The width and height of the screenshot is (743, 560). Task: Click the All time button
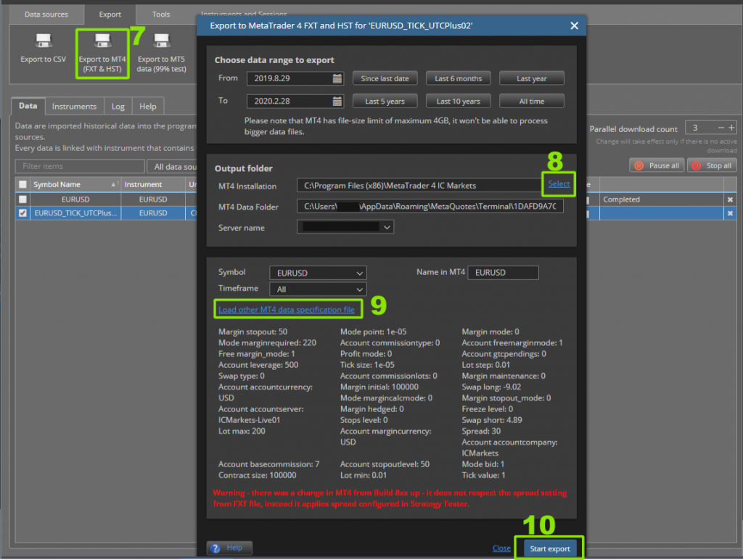[532, 101]
